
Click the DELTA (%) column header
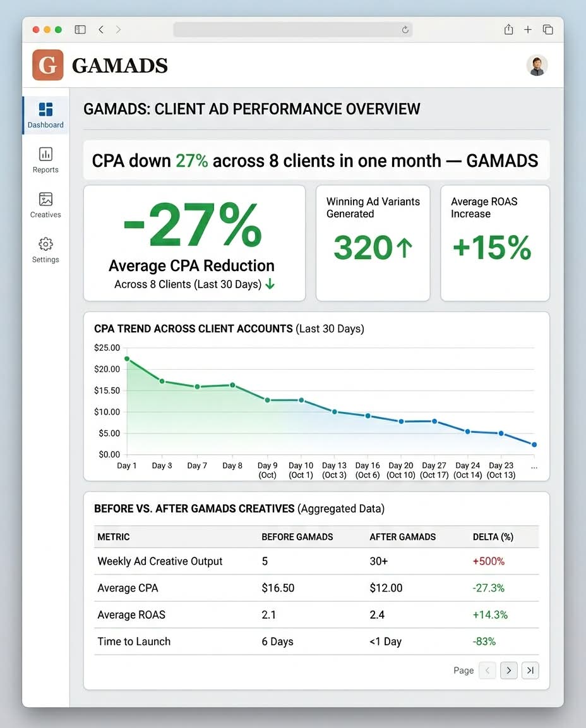click(x=493, y=537)
